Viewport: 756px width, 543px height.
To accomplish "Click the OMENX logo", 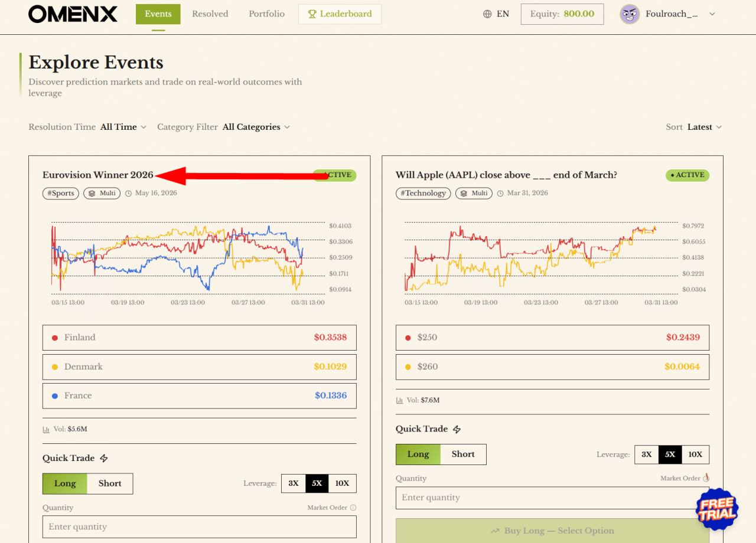I will [x=73, y=14].
